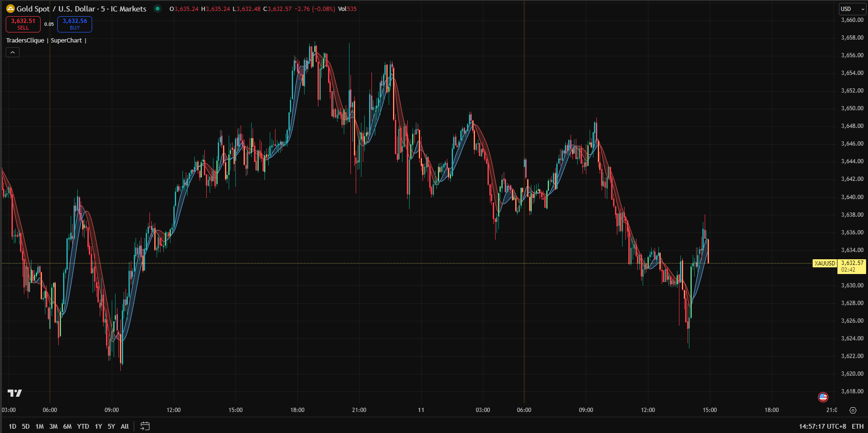Image resolution: width=868 pixels, height=433 pixels.
Task: Click the TradingView logo on the chart
Action: pyautogui.click(x=15, y=393)
